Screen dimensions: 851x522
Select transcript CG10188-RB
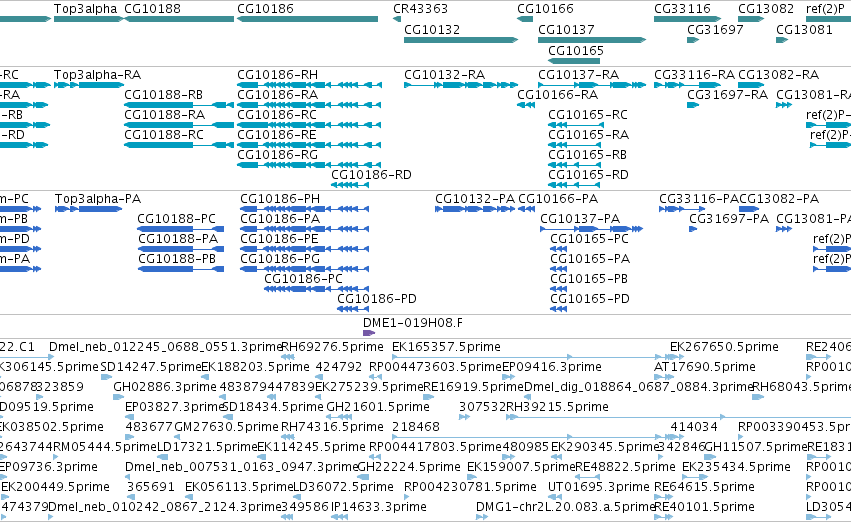pyautogui.click(x=163, y=94)
